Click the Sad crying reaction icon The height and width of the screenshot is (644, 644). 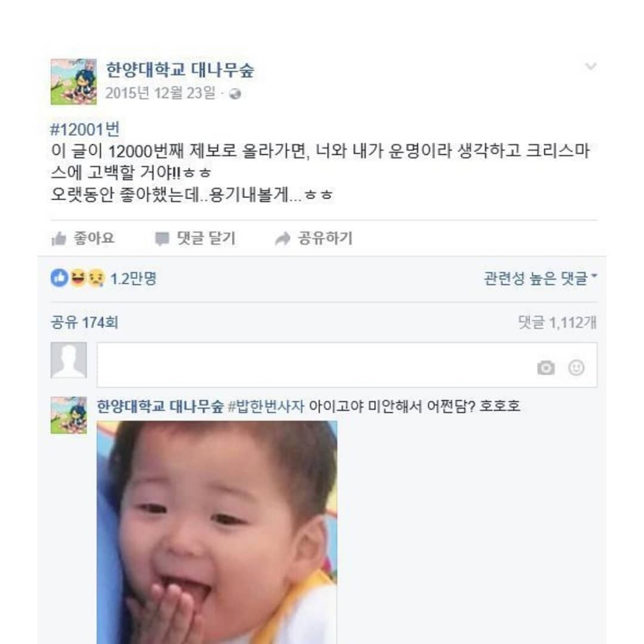tap(95, 278)
